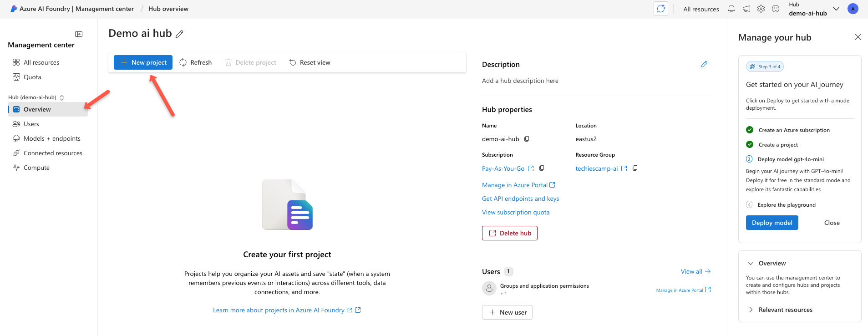
Task: Open Manage in Azure Portal link under properties
Action: [518, 185]
